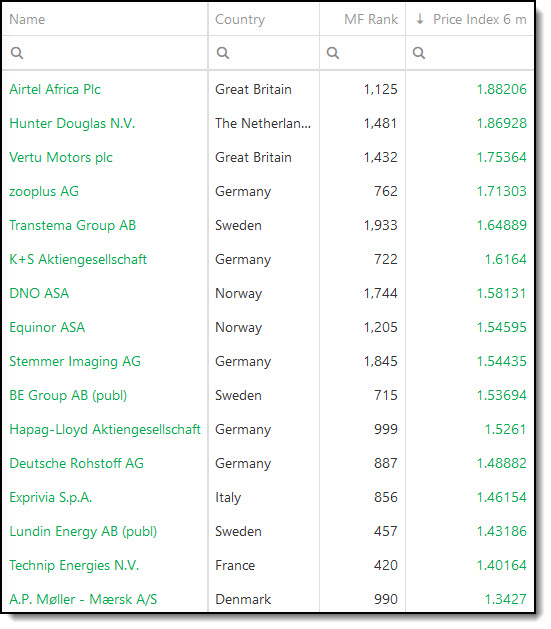Click search icon in Country filter

click(x=223, y=53)
